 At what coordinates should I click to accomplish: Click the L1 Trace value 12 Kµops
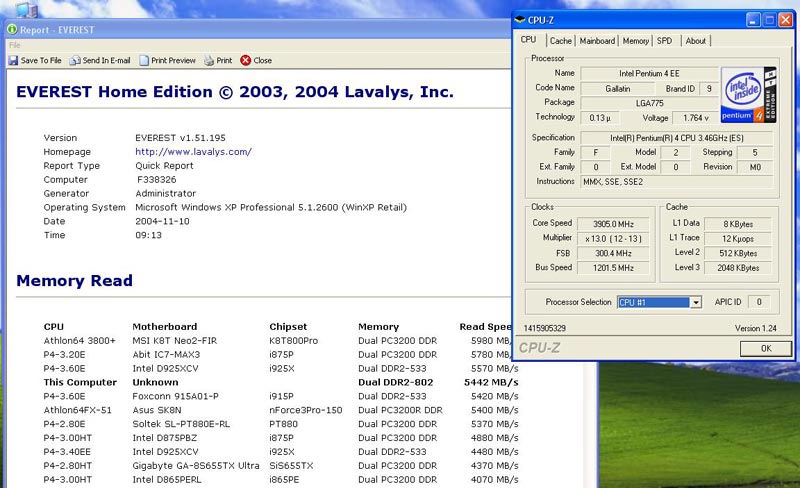[x=738, y=238]
